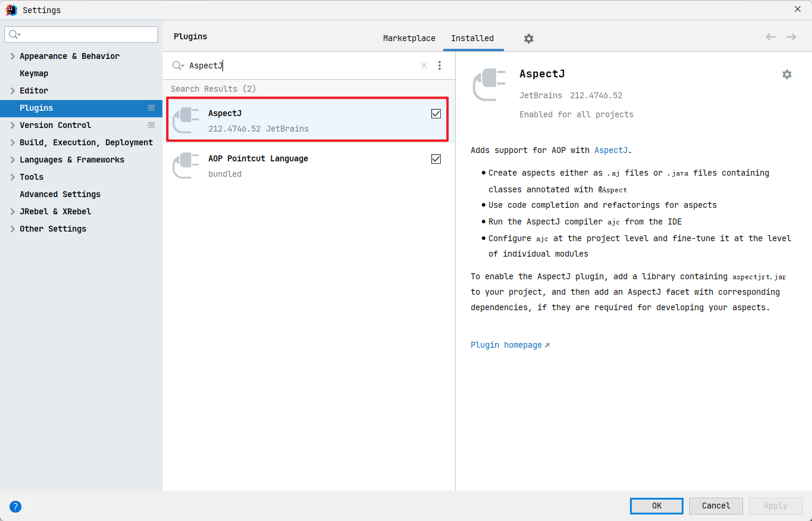
Task: Click the Search Results (2) header
Action: point(214,89)
